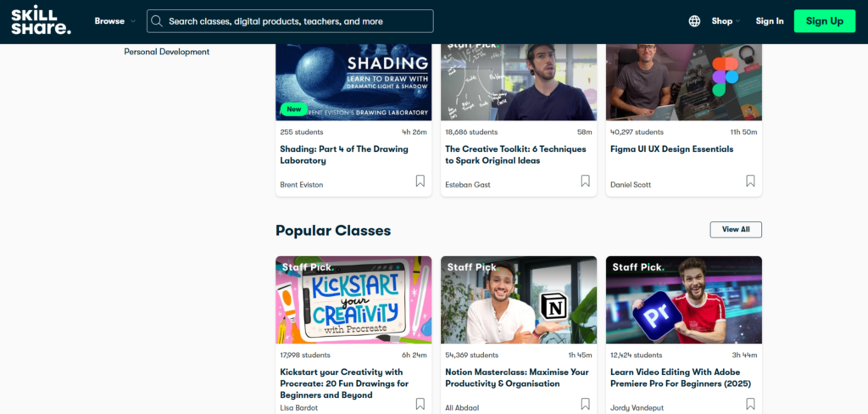Click the '40,297 students' text
The image size is (868, 414).
pos(637,131)
